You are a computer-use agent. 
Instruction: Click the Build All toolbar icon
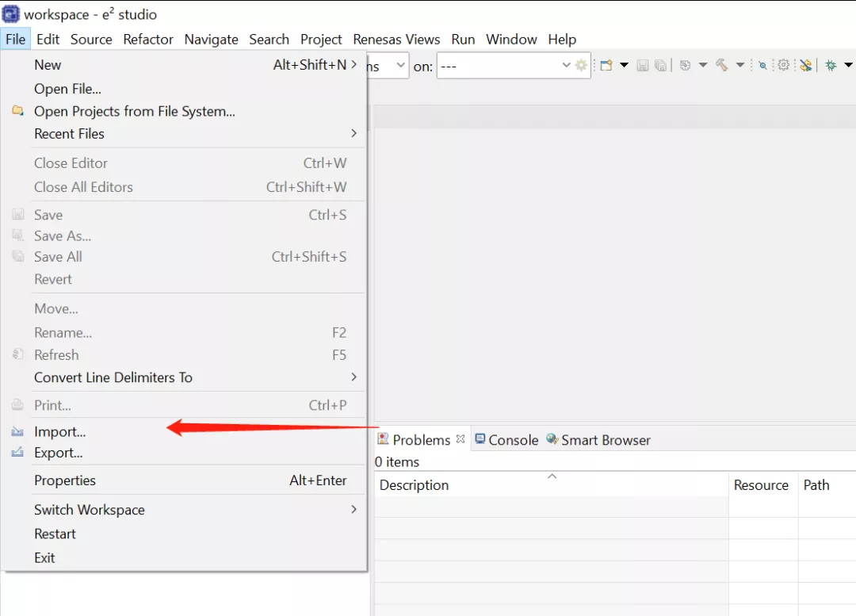coord(685,66)
